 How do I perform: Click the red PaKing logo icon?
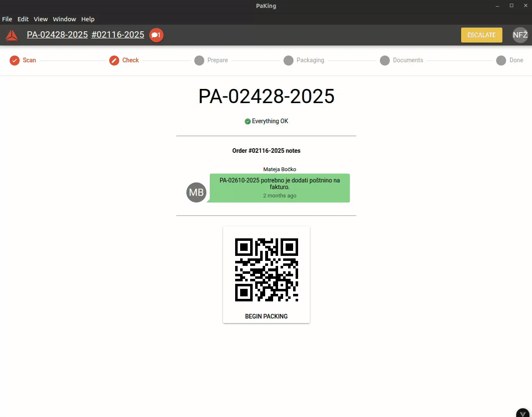[x=12, y=35]
